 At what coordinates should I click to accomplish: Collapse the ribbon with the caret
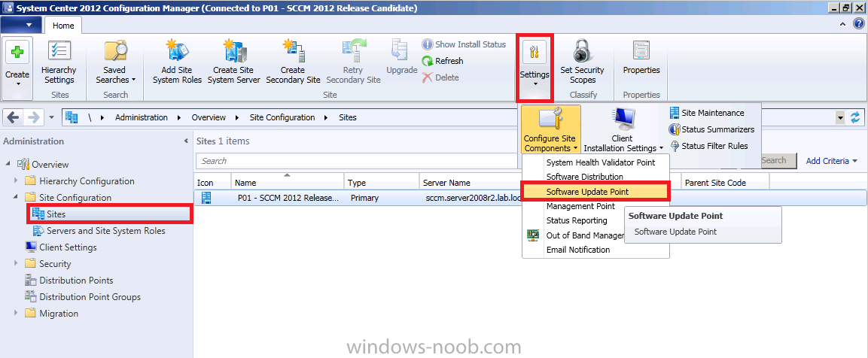(x=842, y=24)
